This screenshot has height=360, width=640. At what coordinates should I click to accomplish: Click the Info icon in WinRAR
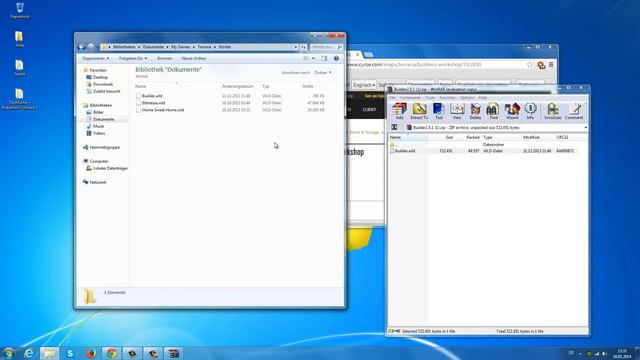pyautogui.click(x=530, y=111)
